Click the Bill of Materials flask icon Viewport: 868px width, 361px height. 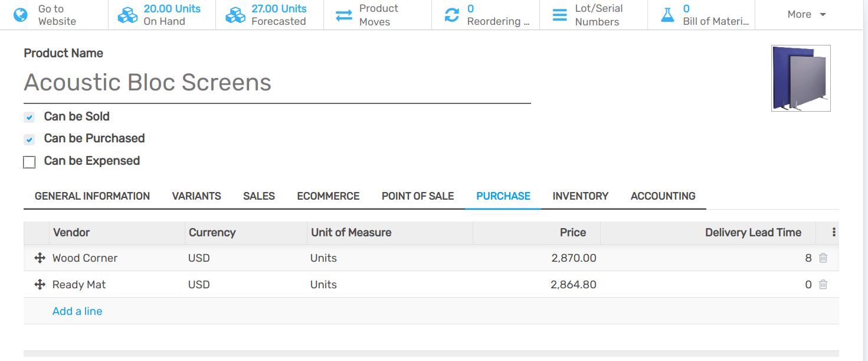point(667,15)
